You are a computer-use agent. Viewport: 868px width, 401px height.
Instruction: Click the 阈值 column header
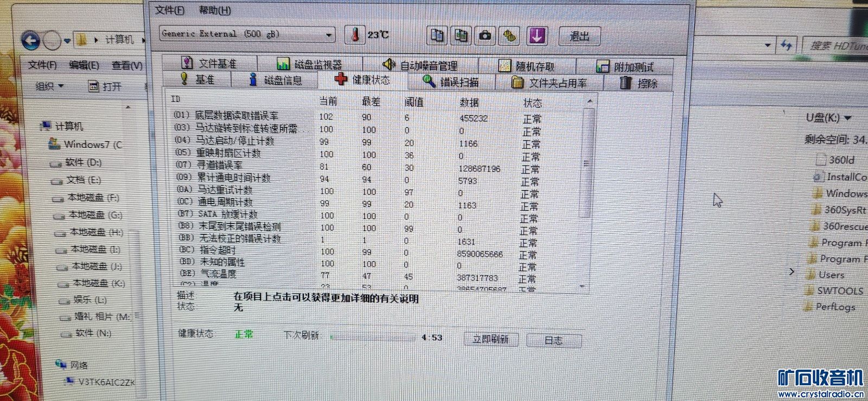click(414, 102)
